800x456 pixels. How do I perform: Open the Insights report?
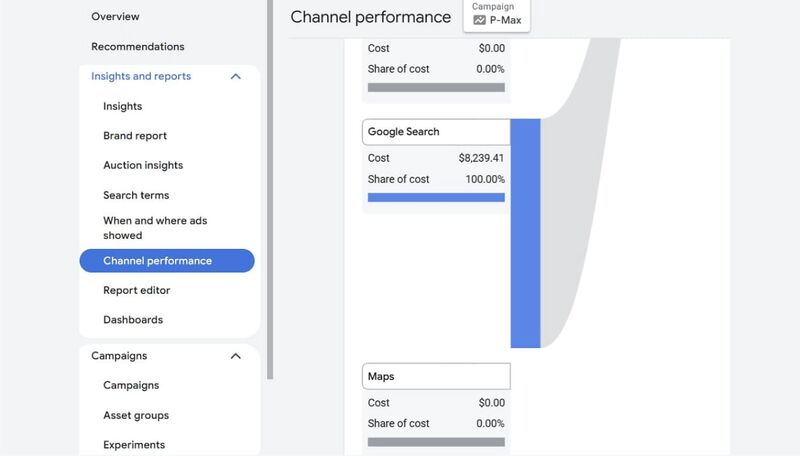122,106
